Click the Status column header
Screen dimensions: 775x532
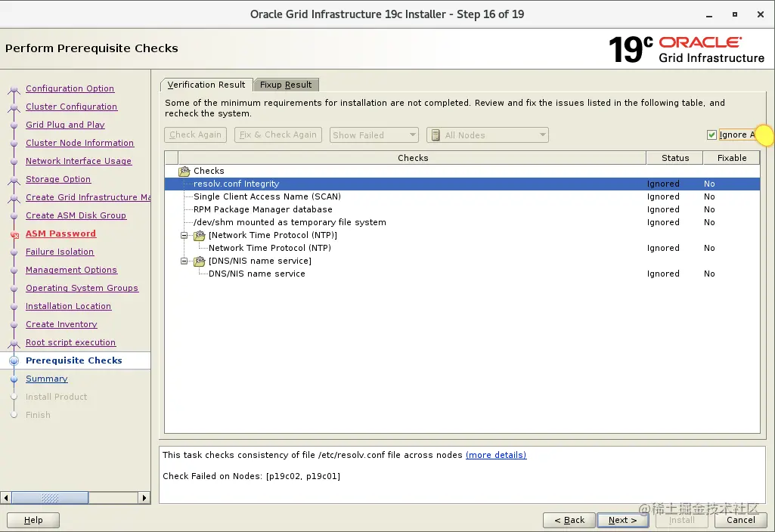[x=674, y=158]
